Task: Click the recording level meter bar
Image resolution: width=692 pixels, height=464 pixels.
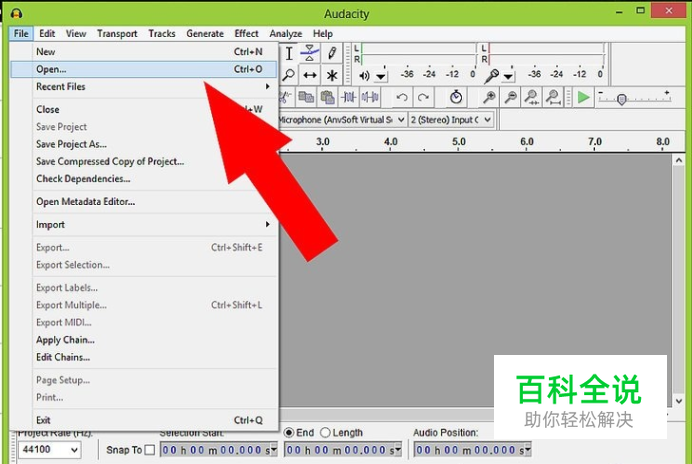Action: (546, 53)
